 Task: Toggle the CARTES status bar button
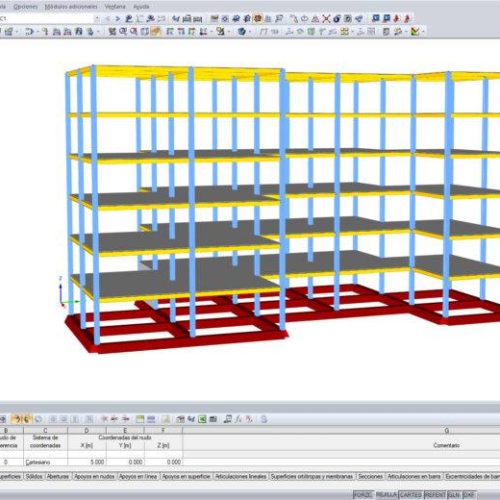pyautogui.click(x=410, y=495)
